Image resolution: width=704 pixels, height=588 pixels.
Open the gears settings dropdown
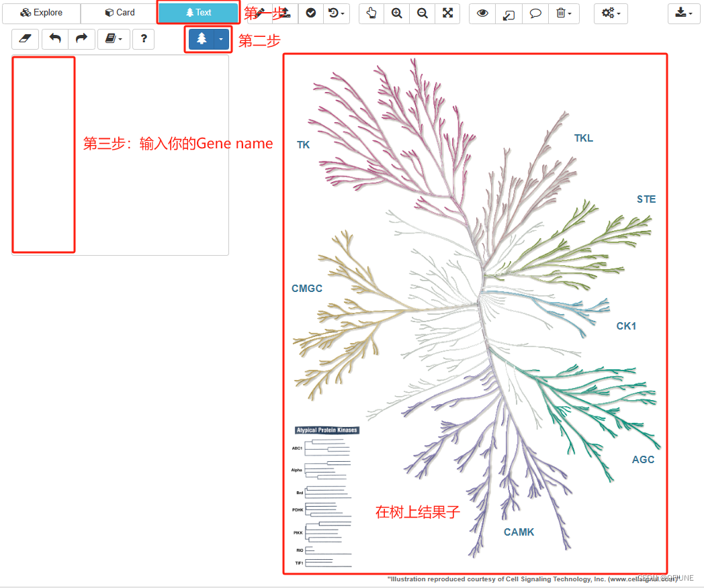coord(611,13)
